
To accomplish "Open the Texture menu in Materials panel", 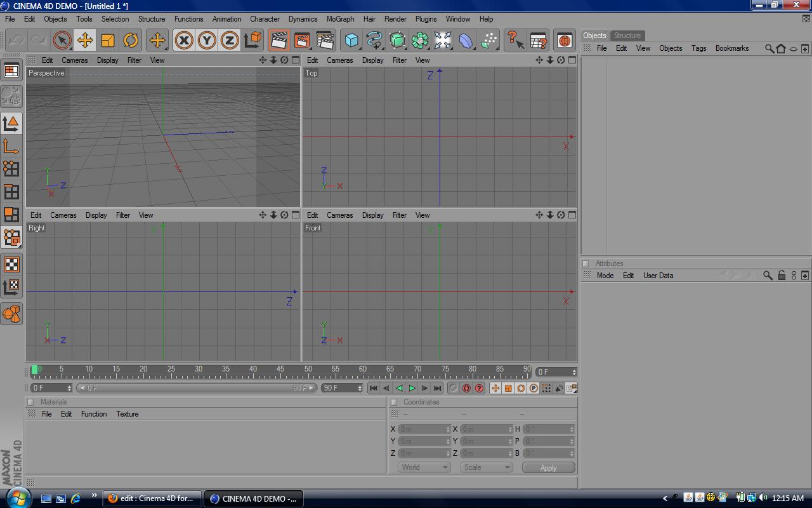I will click(x=127, y=414).
